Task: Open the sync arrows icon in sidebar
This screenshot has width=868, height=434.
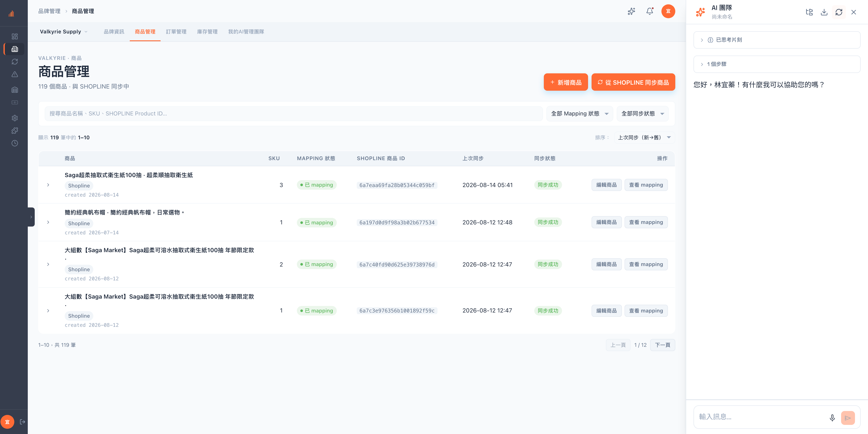Action: pos(15,62)
